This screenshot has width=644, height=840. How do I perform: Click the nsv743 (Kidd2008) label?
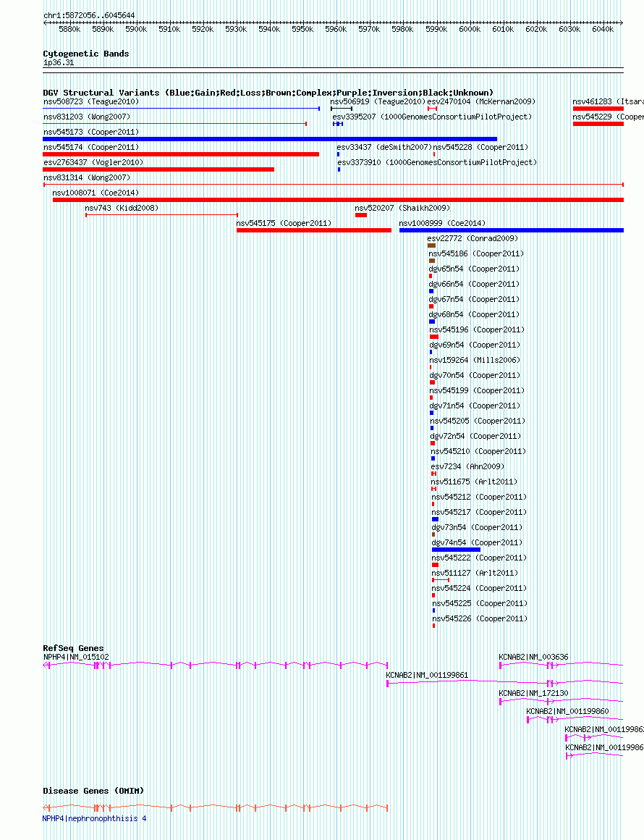pos(122,207)
